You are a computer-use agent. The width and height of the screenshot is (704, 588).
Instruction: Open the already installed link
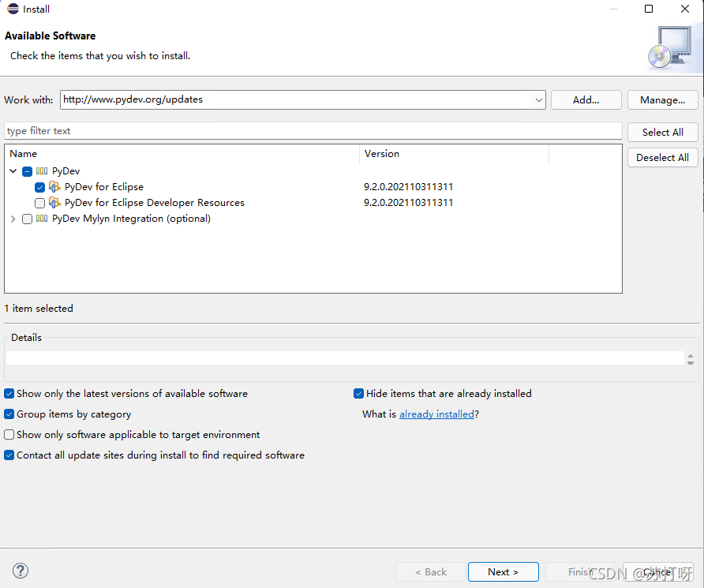(x=436, y=414)
